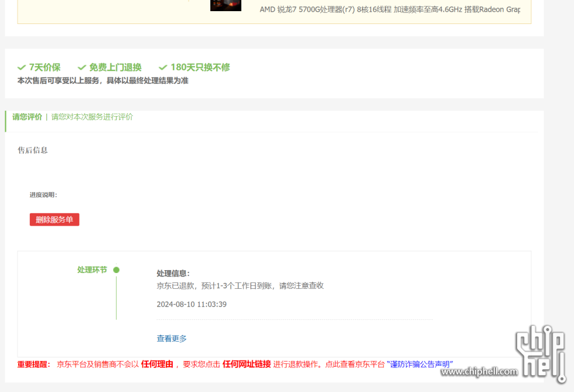Click the 请您对本次服务进行评价 text
Screen dimensions: 574x392
[x=93, y=117]
